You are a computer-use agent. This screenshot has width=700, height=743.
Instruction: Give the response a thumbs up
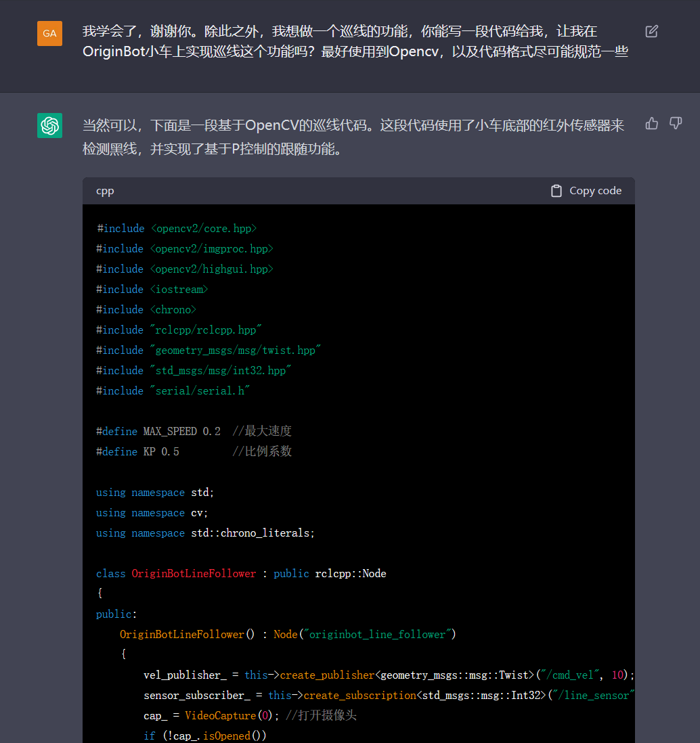point(652,123)
